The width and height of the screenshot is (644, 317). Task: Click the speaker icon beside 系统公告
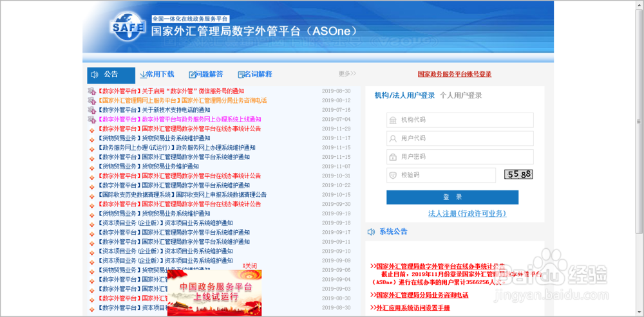(372, 231)
